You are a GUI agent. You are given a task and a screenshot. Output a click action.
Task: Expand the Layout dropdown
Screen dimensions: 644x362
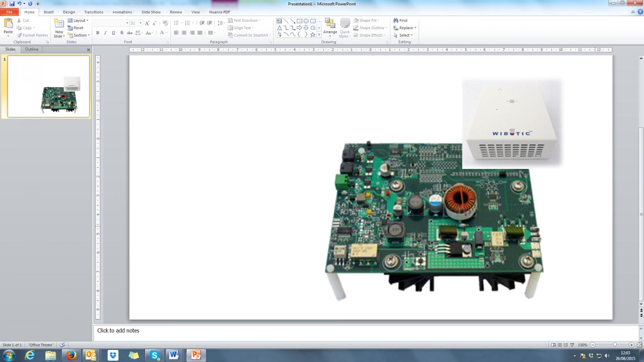tap(78, 21)
